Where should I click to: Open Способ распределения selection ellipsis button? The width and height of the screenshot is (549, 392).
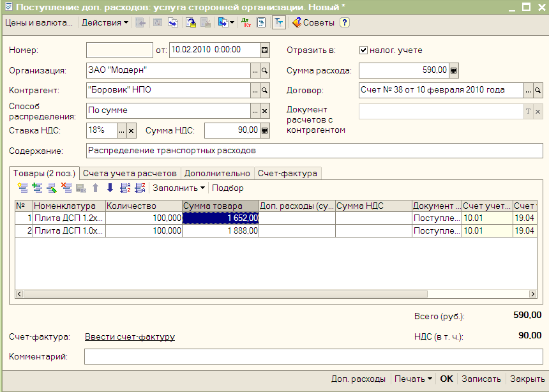(255, 111)
